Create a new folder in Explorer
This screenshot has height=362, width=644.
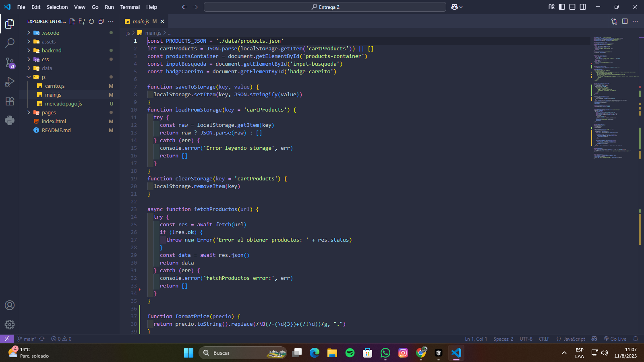[x=82, y=21]
